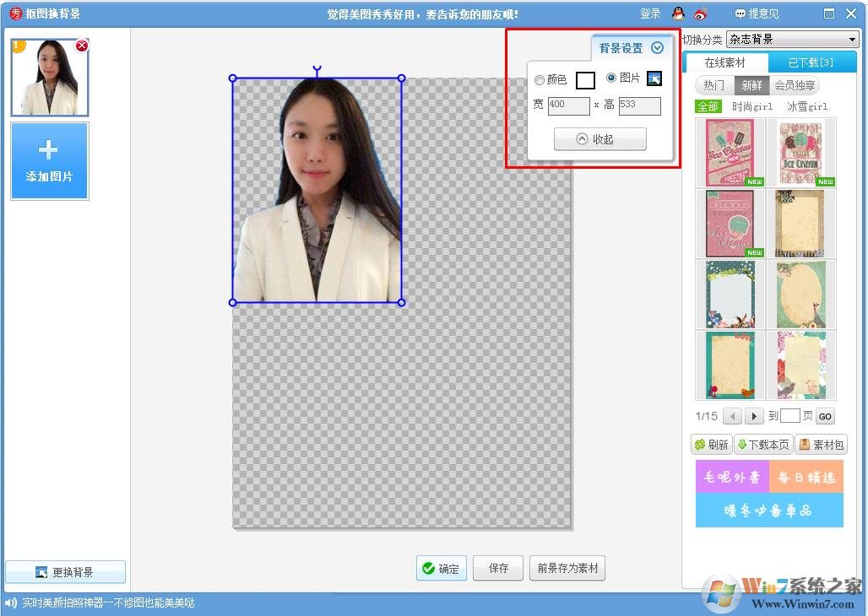
Task: Select the 热门 materials tab
Action: tap(714, 85)
